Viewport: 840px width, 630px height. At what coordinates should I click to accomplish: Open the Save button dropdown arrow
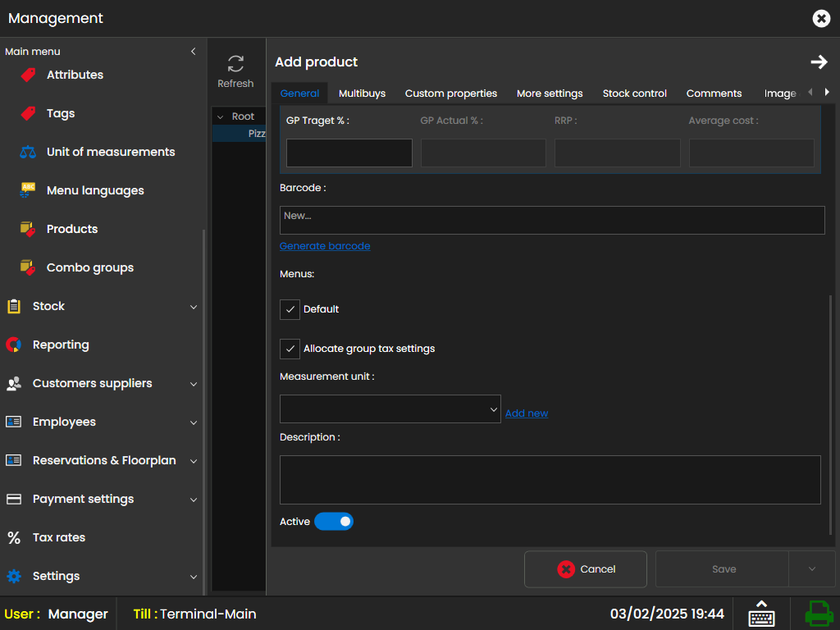(811, 569)
